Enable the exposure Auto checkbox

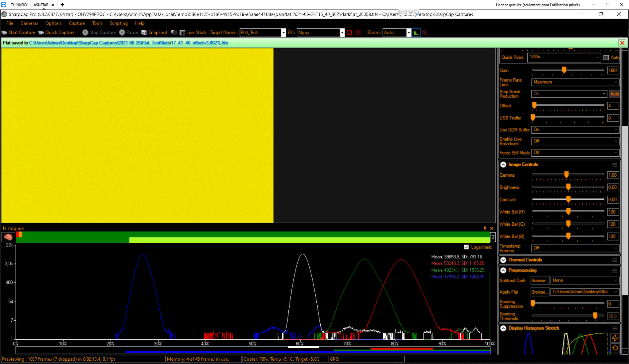click(x=606, y=57)
